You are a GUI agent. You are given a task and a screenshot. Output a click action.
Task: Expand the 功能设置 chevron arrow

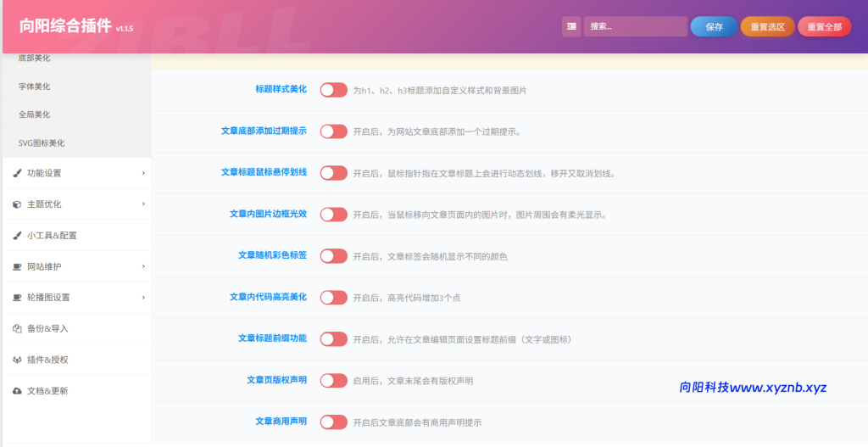tap(143, 173)
